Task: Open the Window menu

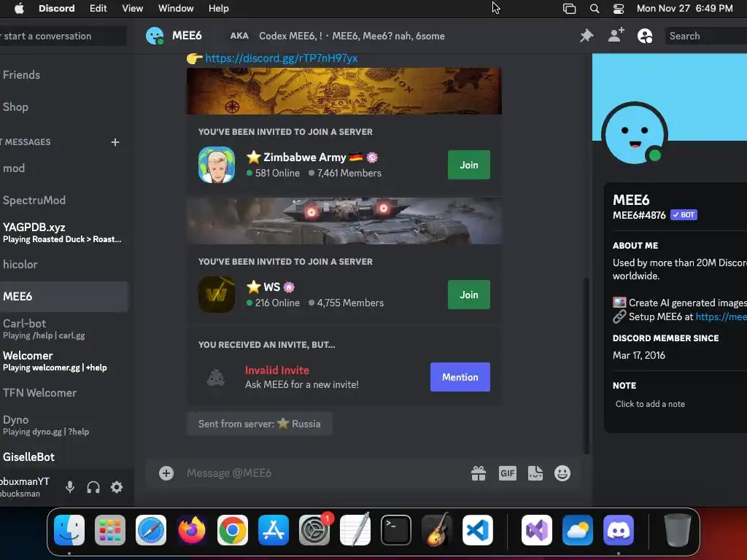Action: (176, 8)
